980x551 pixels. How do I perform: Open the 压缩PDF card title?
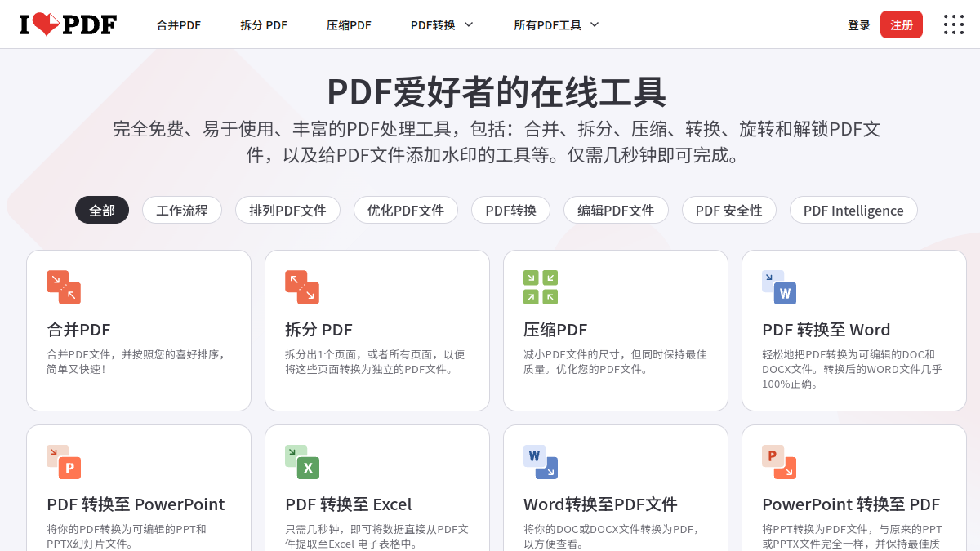(x=555, y=330)
